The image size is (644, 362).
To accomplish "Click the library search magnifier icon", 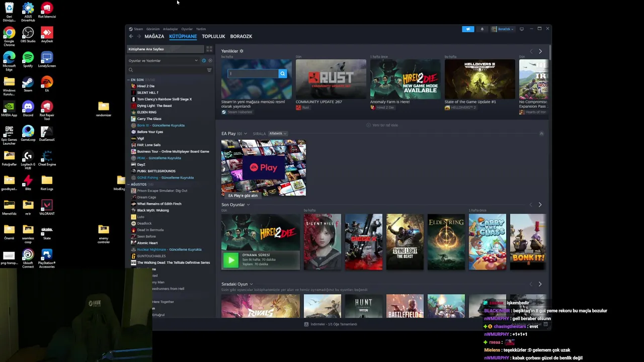I will [131, 70].
